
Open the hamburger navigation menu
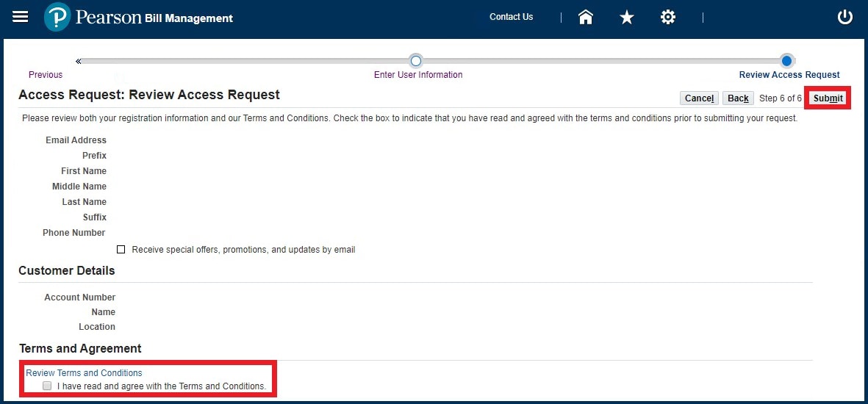coord(21,17)
